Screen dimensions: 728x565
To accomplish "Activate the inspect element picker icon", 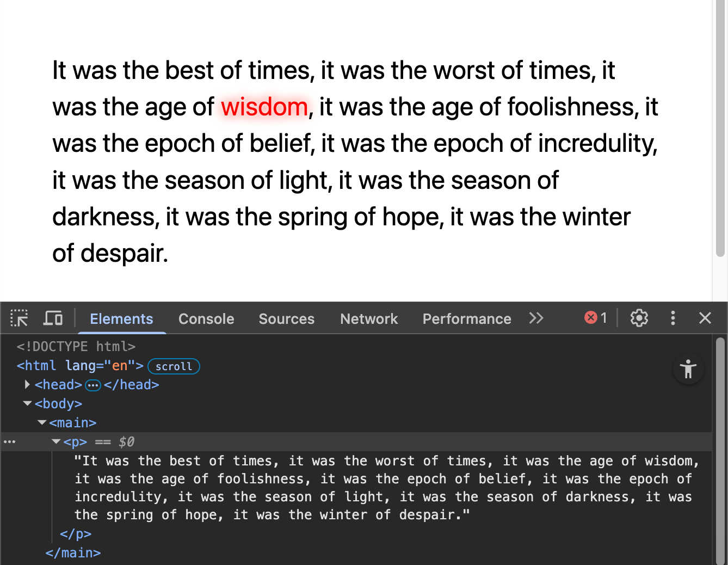I will [19, 318].
